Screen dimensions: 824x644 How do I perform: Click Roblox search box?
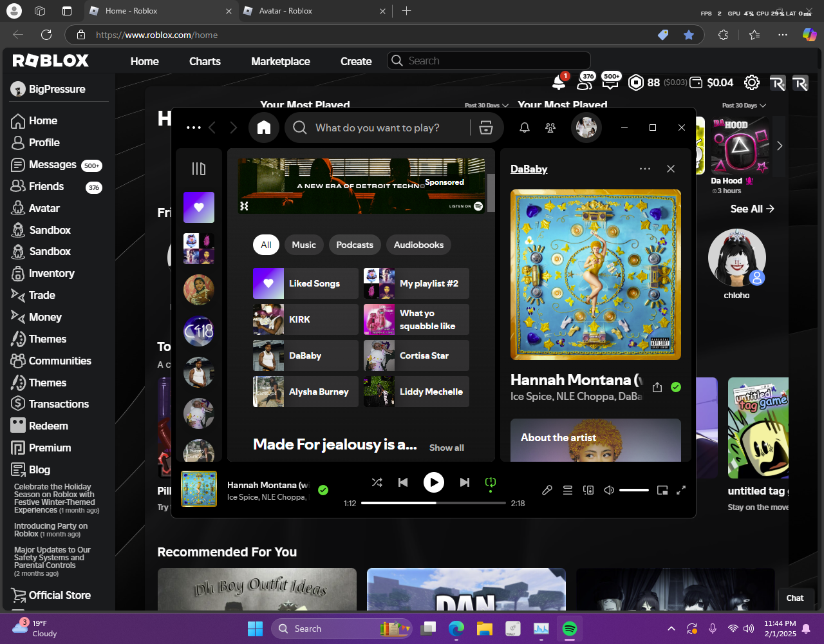pos(489,61)
